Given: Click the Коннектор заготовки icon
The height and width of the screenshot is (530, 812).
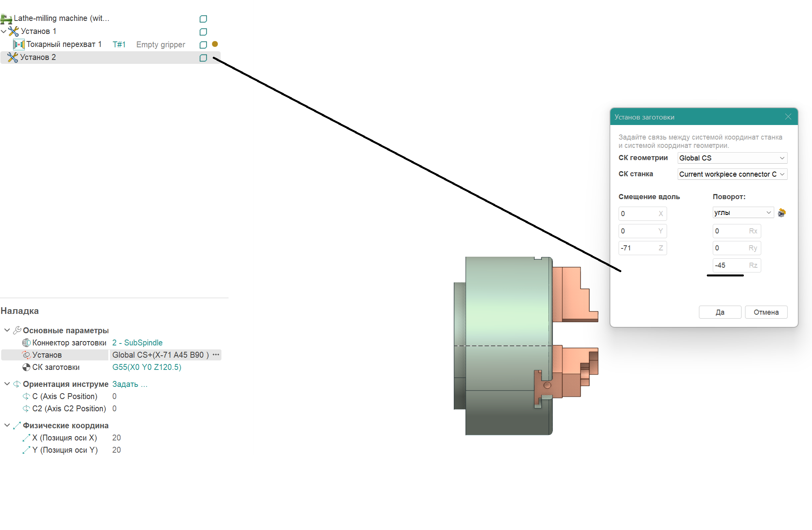Looking at the screenshot, I should (x=26, y=343).
